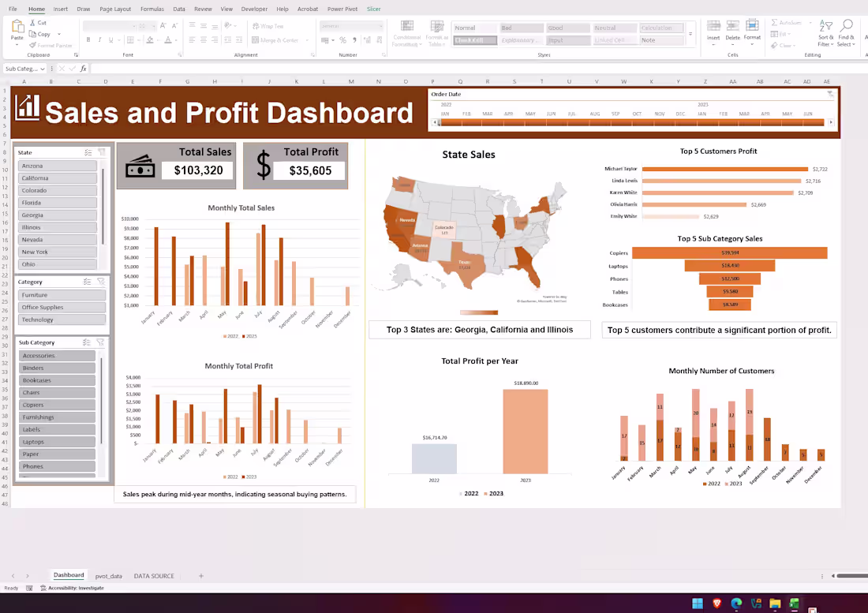Open the Insert ribbon tab
868x613 pixels.
coord(60,9)
